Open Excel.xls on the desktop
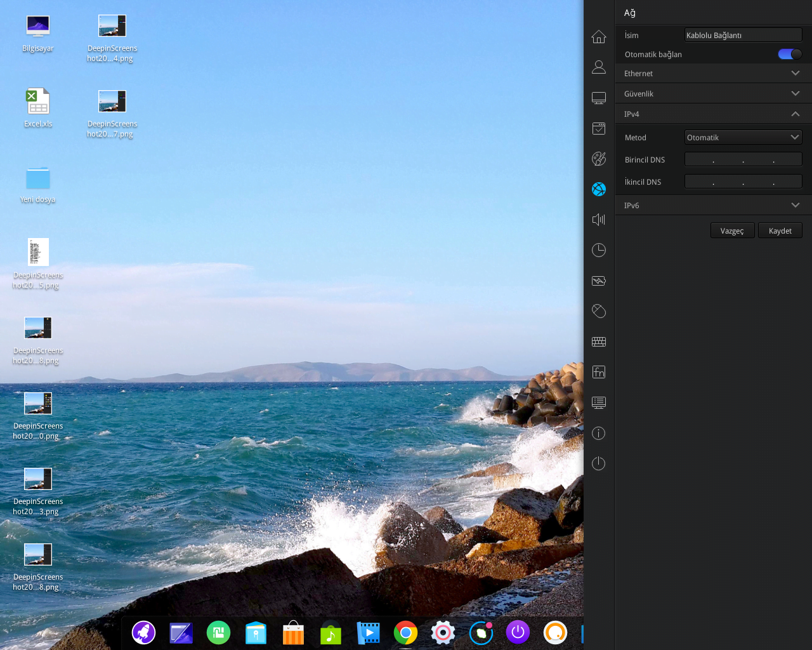Screen dimensions: 812x650 click(x=38, y=100)
